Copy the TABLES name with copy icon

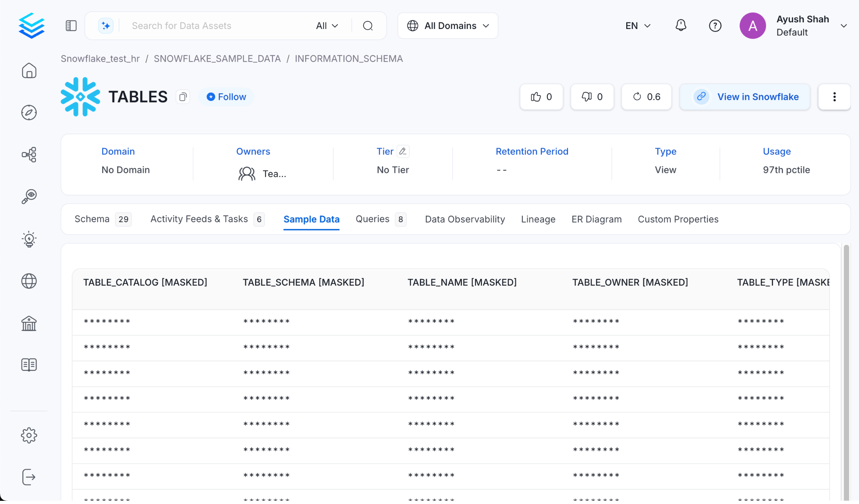pos(183,97)
